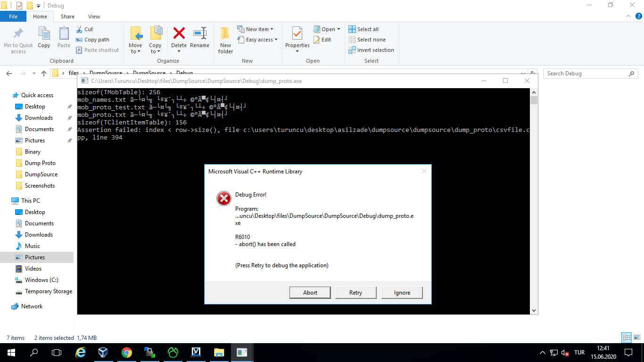Click Edit in the Open group

(x=322, y=40)
